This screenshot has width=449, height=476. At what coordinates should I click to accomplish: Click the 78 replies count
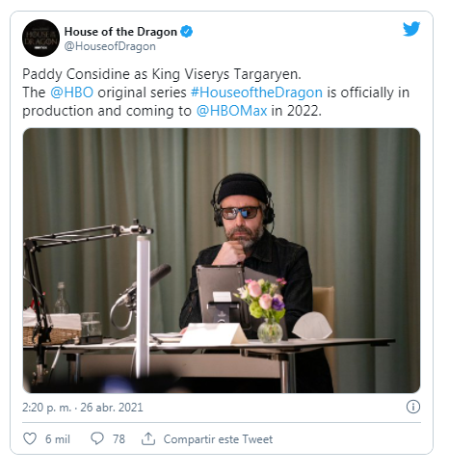(x=119, y=438)
